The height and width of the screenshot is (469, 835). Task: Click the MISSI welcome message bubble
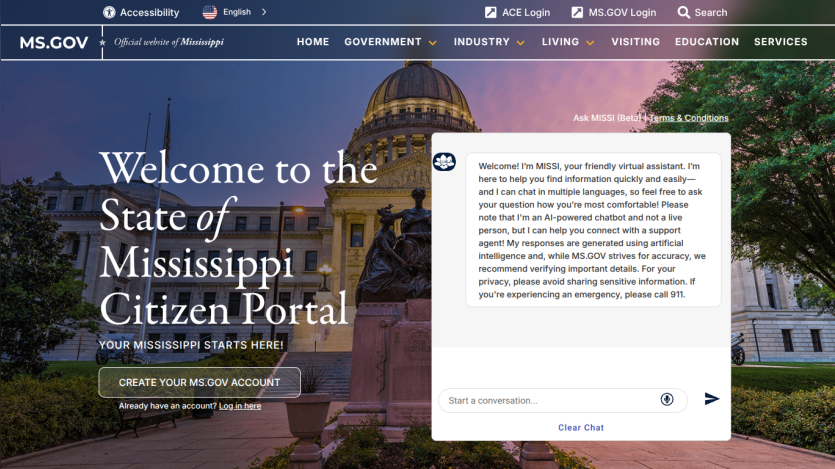(593, 230)
